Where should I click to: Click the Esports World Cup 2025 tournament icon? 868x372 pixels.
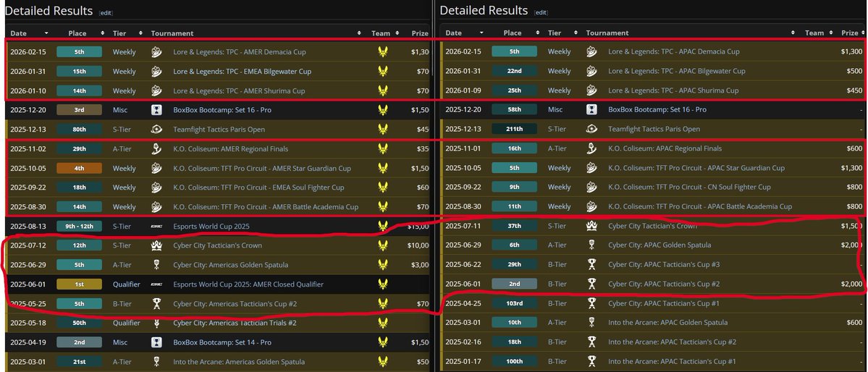pos(156,227)
